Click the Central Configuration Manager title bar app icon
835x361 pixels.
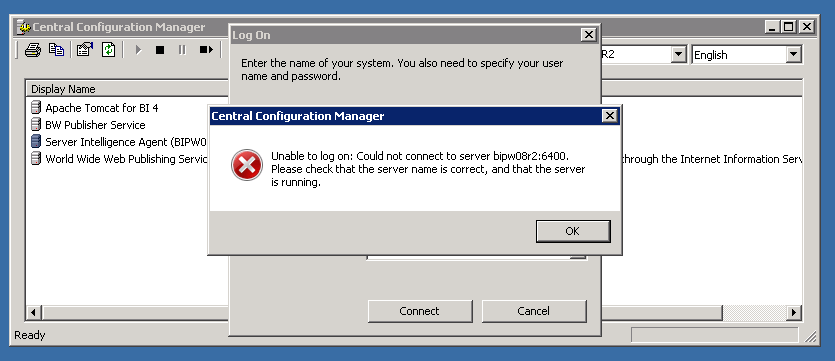(x=23, y=27)
